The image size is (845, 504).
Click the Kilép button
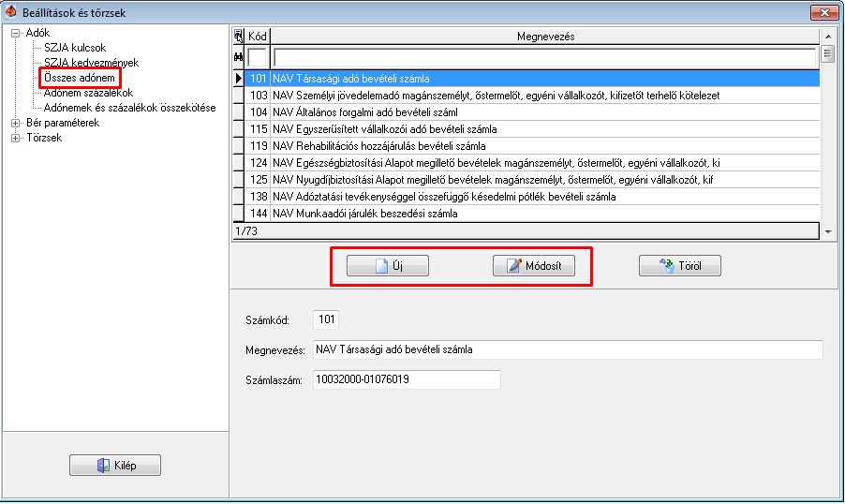[115, 466]
